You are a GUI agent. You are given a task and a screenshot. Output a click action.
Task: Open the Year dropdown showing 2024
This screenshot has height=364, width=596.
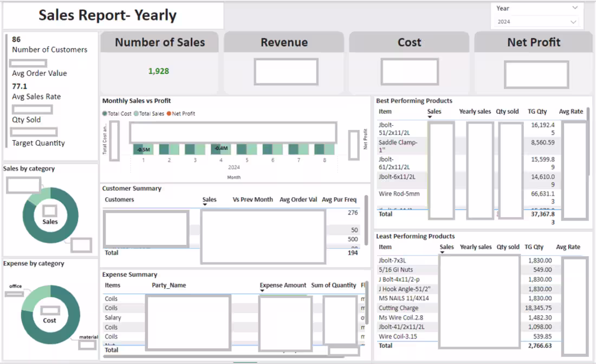pos(573,22)
